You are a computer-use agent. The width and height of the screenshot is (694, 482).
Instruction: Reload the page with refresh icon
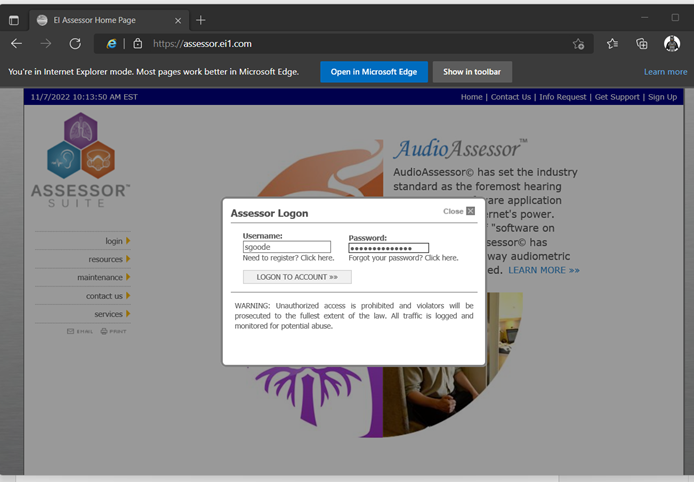75,43
